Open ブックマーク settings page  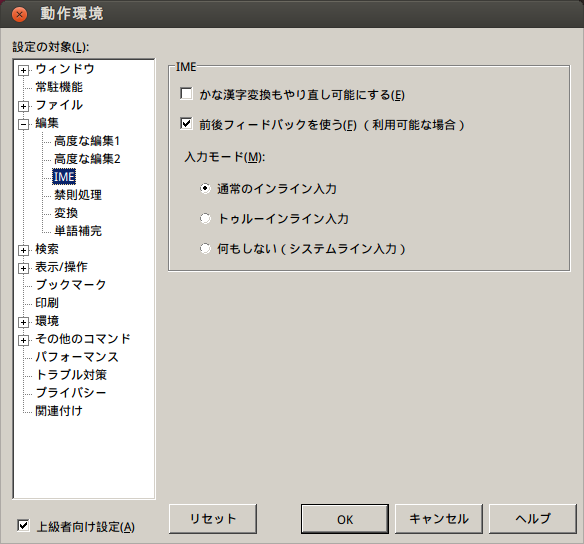pos(71,285)
